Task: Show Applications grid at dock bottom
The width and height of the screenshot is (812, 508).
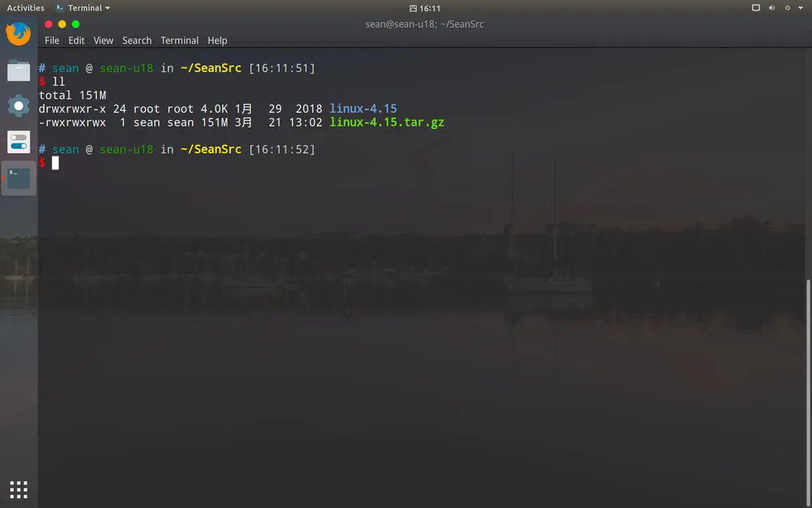Action: [18, 490]
